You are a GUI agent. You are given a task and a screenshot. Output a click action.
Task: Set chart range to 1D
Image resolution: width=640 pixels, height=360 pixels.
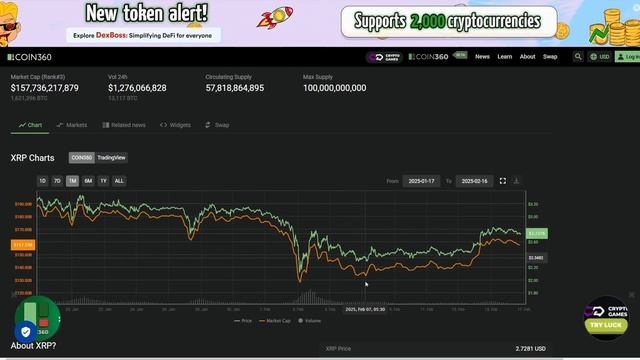tap(42, 181)
